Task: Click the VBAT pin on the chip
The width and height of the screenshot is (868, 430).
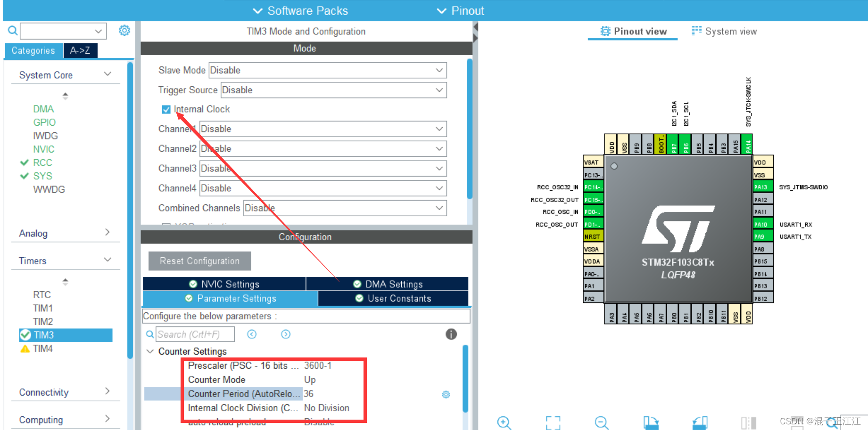Action: 593,162
